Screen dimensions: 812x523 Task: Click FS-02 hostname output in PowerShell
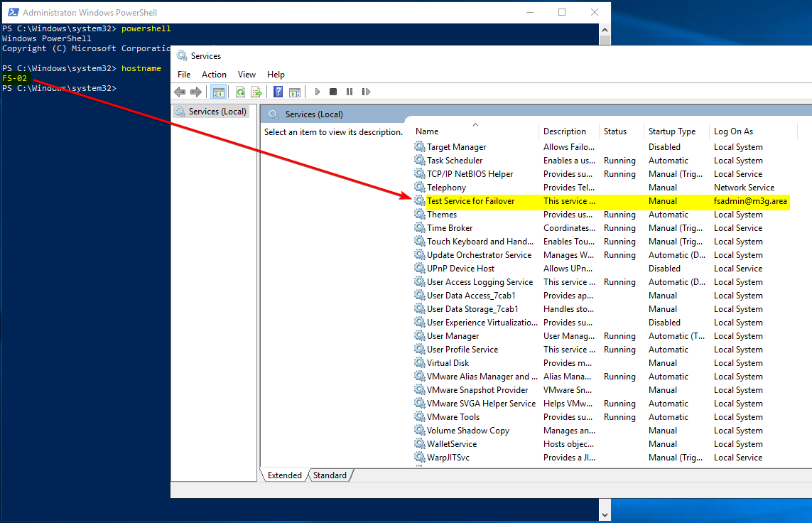[x=14, y=78]
